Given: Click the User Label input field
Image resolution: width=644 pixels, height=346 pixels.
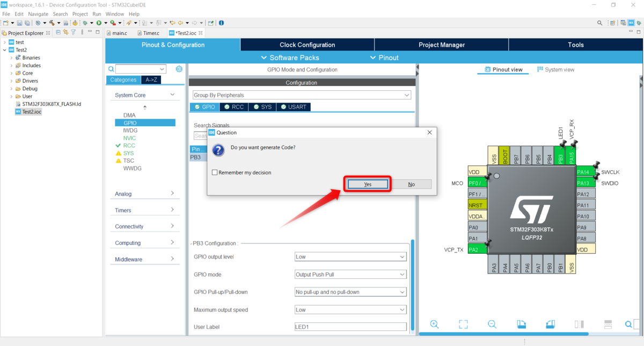Looking at the screenshot, I should coord(350,327).
